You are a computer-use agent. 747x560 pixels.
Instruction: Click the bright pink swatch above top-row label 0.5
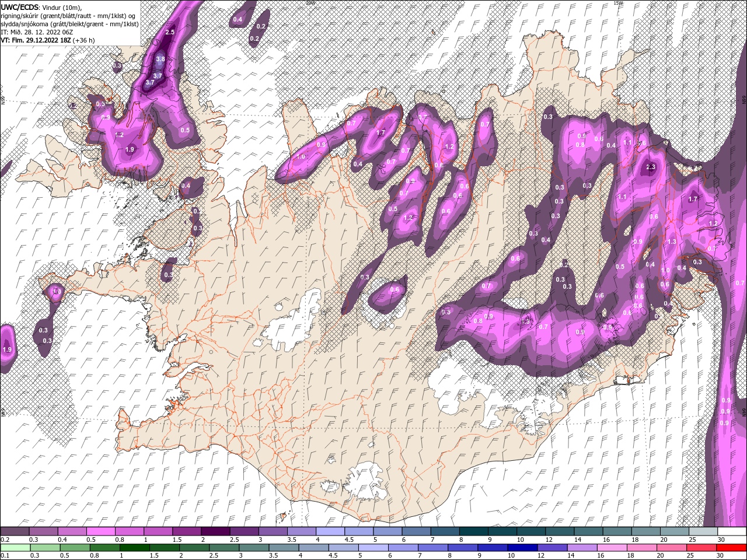101,531
